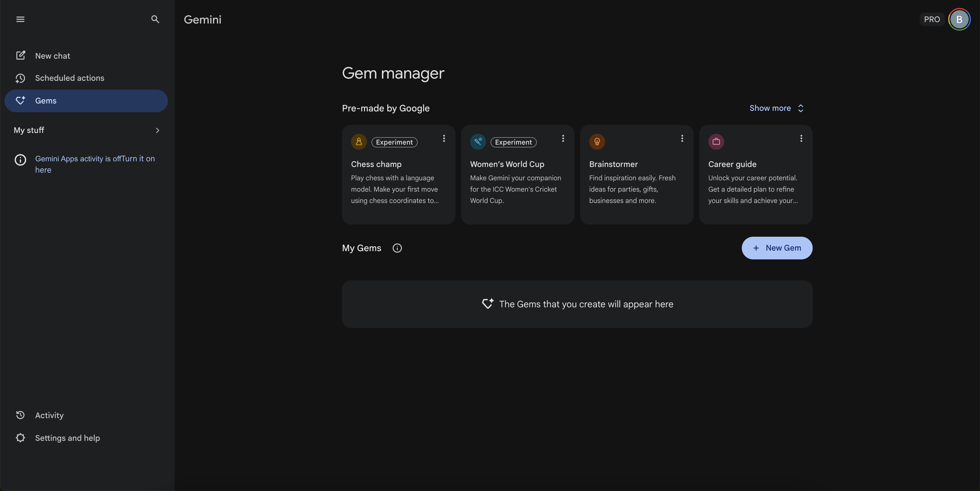Click the Gemini Apps activity turn-on link
The width and height of the screenshot is (980, 491).
point(95,164)
